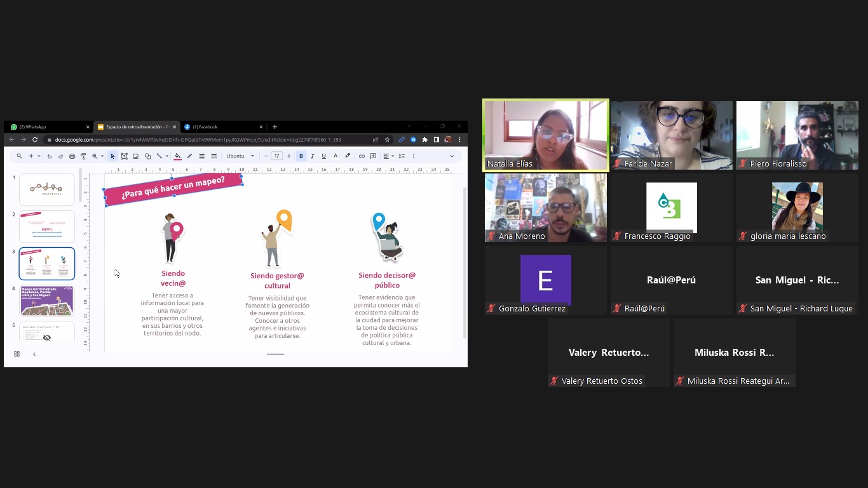Click the insert image icon
This screenshot has height=488, width=868.
tap(135, 156)
